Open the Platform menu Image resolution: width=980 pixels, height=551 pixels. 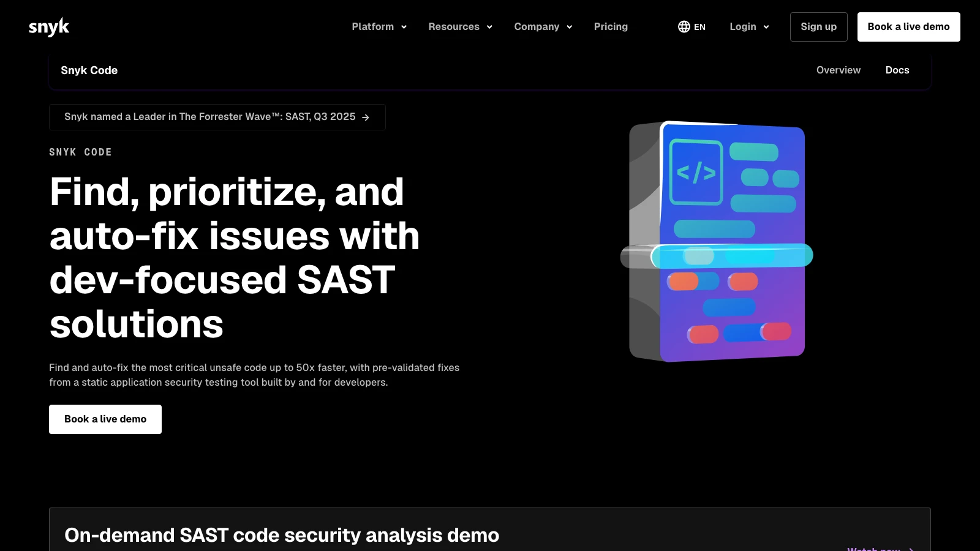pos(373,27)
